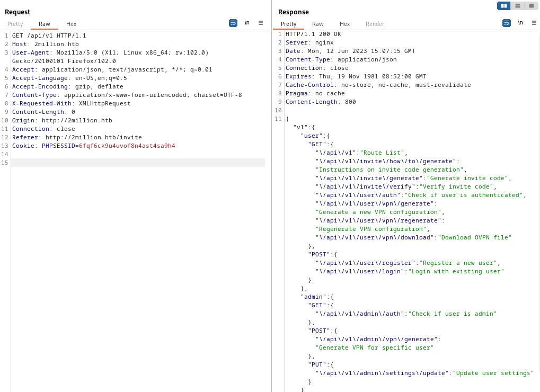Toggle word wrap icon in Response panel
This screenshot has width=540, height=392.
point(507,23)
